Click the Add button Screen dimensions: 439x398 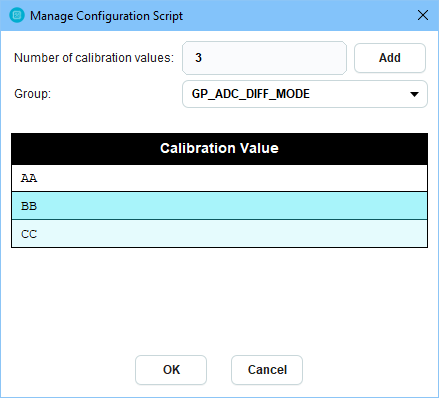pos(390,58)
